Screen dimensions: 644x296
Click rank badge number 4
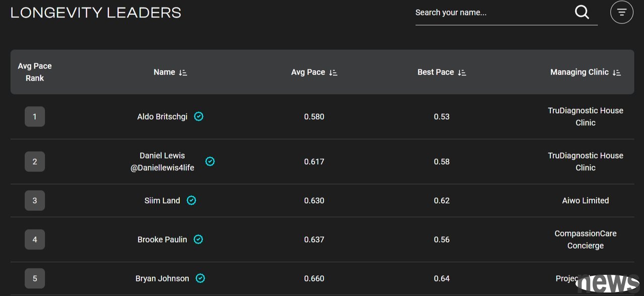pyautogui.click(x=35, y=239)
